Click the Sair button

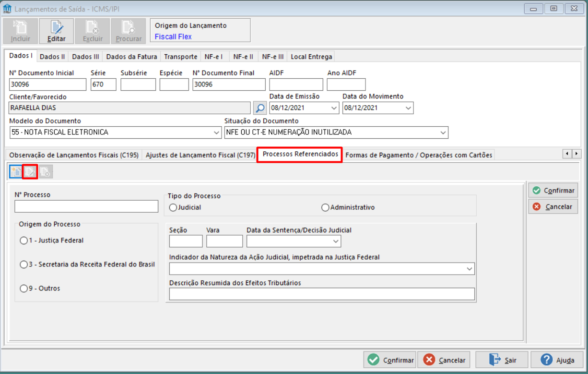502,360
